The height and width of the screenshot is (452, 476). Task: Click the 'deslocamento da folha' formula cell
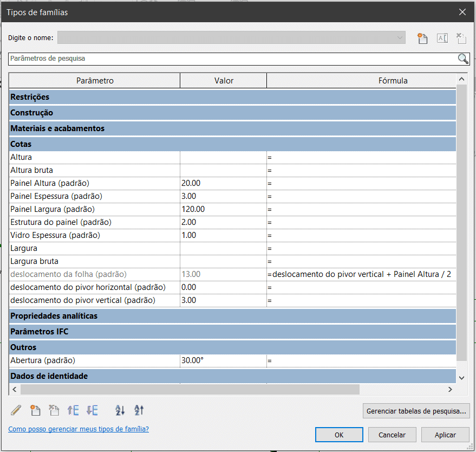pos(361,274)
